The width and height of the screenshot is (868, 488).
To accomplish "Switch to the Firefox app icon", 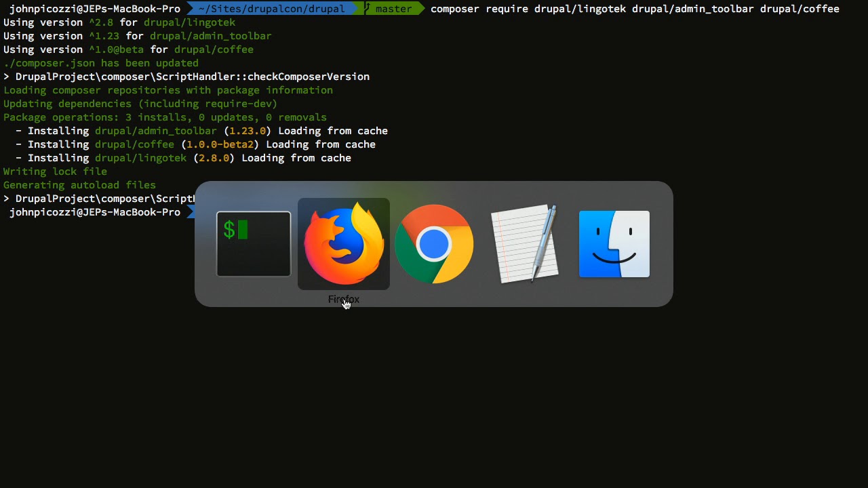I will tap(344, 244).
